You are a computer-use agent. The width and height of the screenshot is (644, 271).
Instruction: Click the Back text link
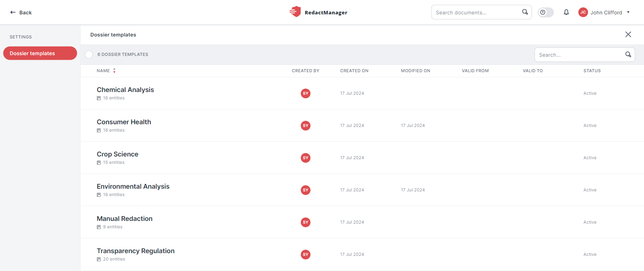tap(25, 12)
